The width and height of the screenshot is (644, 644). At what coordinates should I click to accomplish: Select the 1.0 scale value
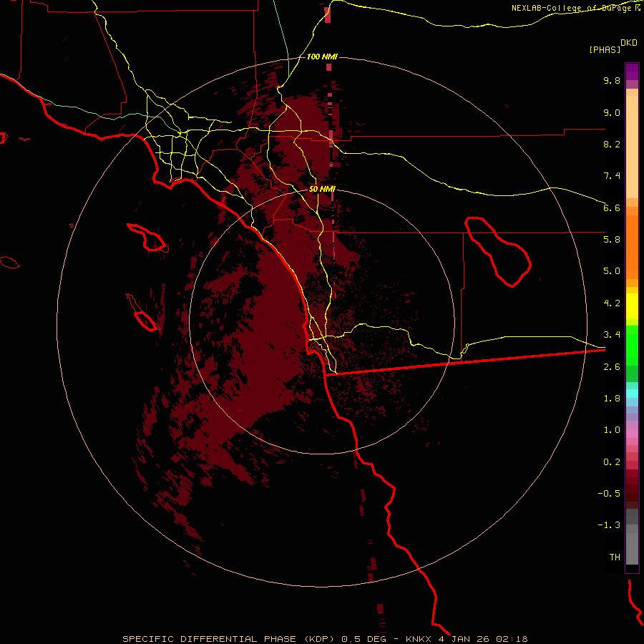point(612,430)
